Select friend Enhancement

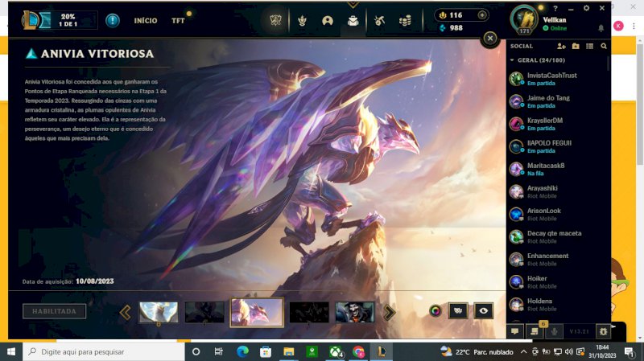(557, 259)
